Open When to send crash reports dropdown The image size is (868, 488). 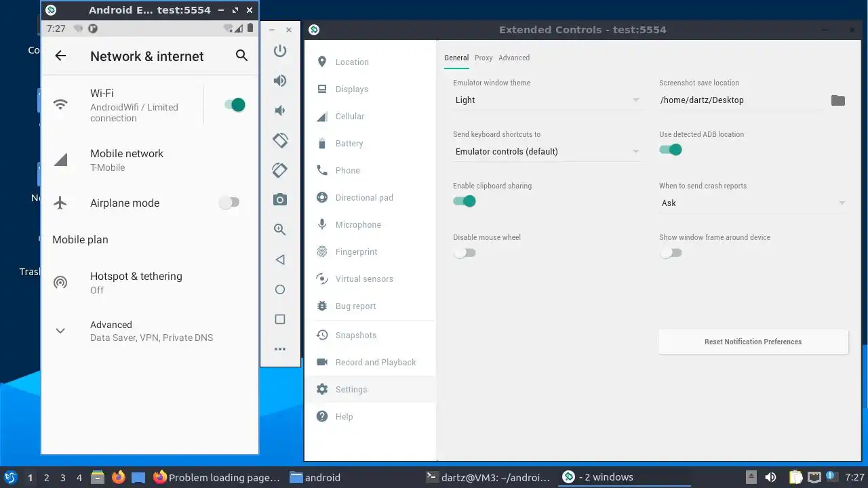[x=753, y=203]
